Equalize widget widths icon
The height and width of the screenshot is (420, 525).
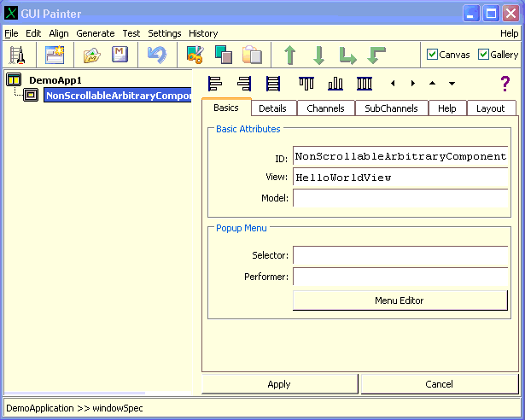click(x=273, y=84)
